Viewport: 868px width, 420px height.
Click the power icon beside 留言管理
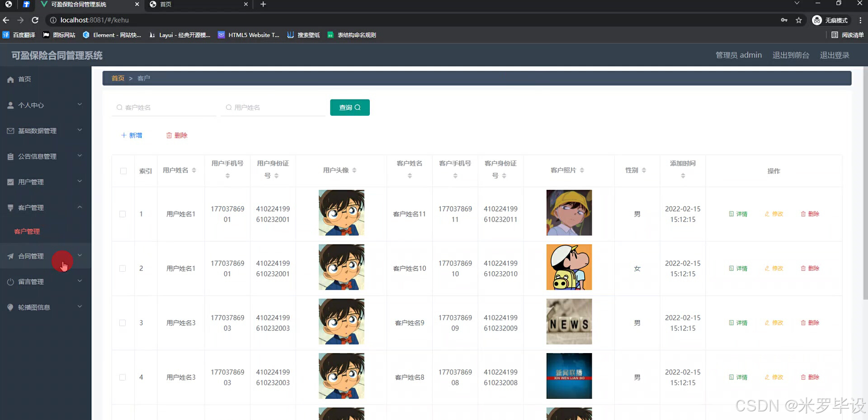click(10, 282)
